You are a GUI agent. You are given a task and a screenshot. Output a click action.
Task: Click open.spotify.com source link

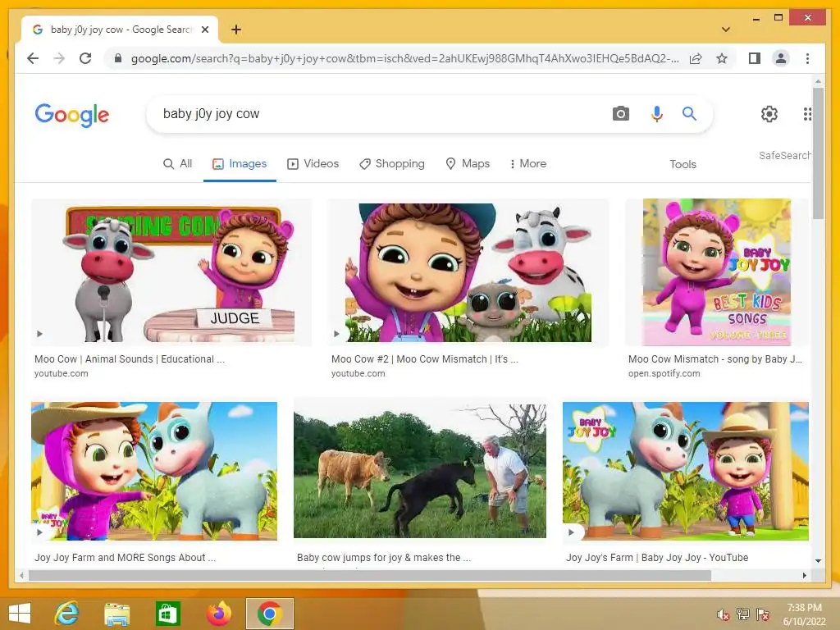pos(664,373)
